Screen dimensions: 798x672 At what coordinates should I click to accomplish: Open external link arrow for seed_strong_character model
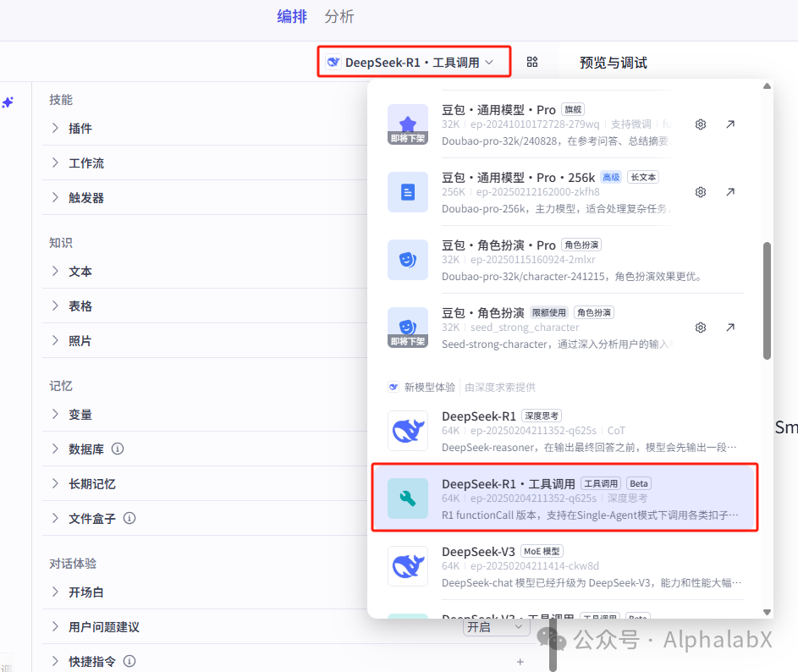click(730, 328)
